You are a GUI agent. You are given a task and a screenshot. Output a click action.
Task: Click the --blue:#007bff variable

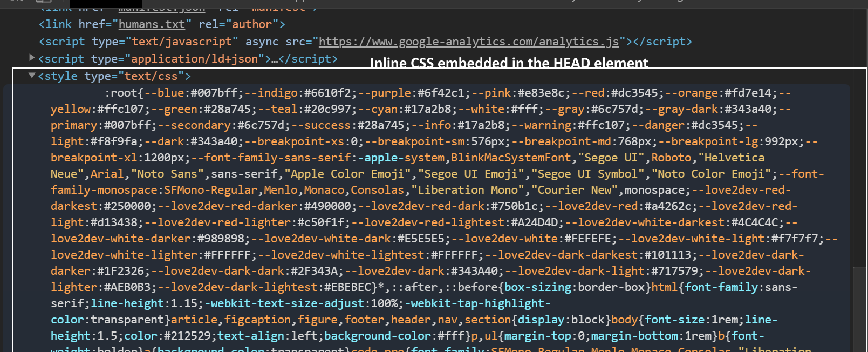pyautogui.click(x=192, y=93)
